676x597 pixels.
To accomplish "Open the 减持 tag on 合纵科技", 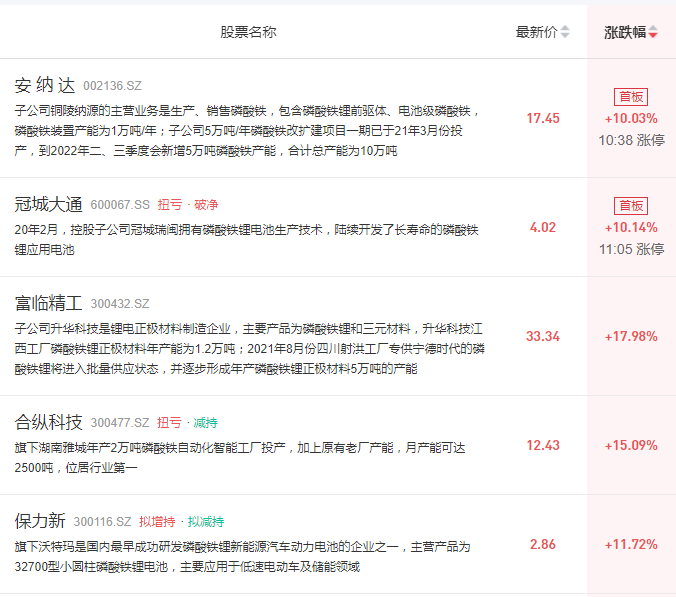I will (205, 422).
